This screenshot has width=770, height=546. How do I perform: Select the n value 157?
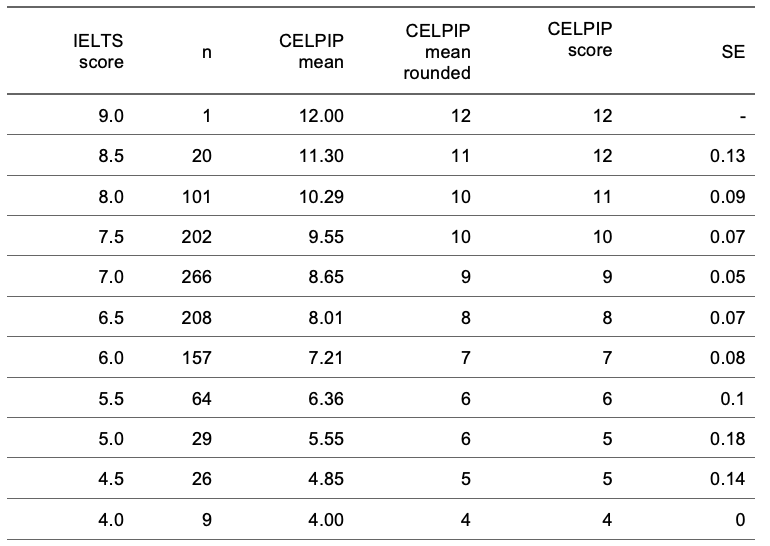pyautogui.click(x=196, y=357)
